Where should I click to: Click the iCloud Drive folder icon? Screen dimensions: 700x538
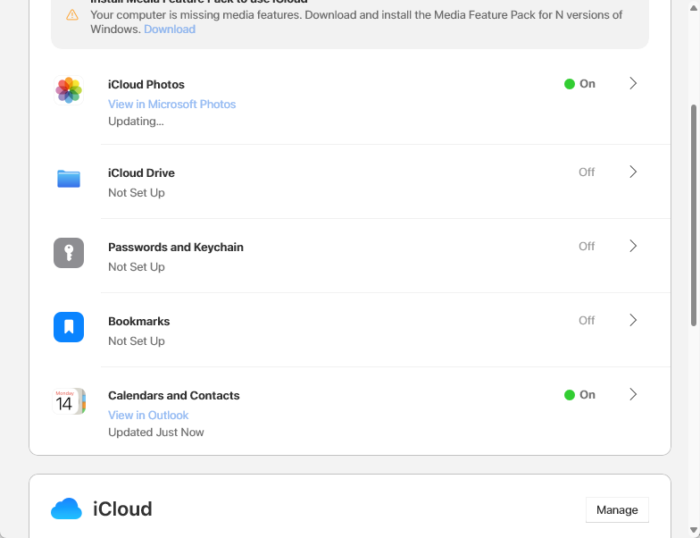point(69,179)
